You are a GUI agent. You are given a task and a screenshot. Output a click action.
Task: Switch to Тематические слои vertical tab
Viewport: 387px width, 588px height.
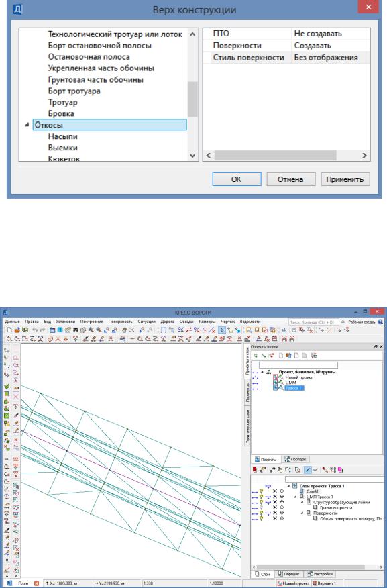tap(247, 426)
